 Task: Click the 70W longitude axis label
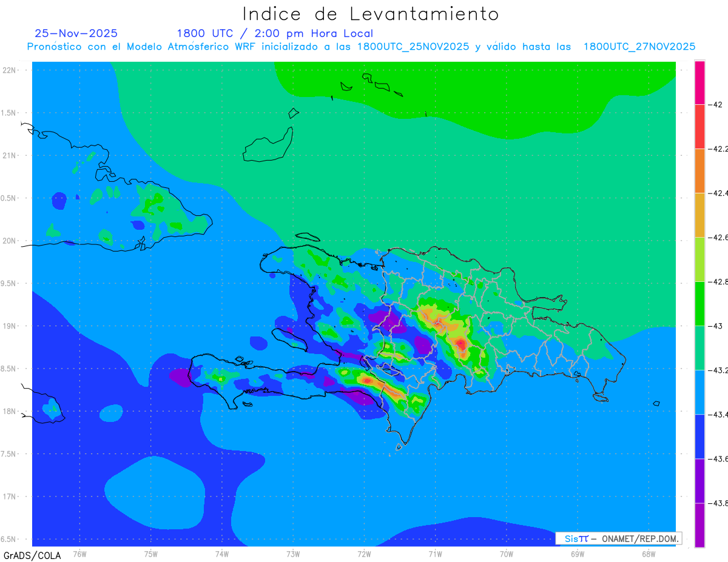point(506,554)
